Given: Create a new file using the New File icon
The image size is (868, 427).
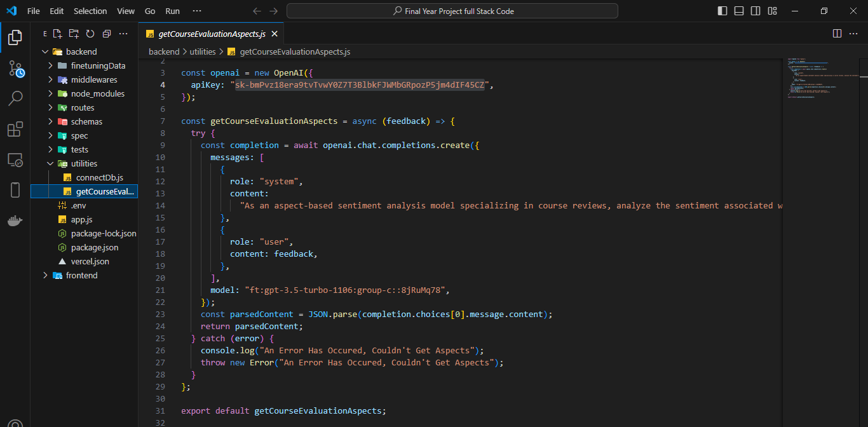Looking at the screenshot, I should pos(57,33).
